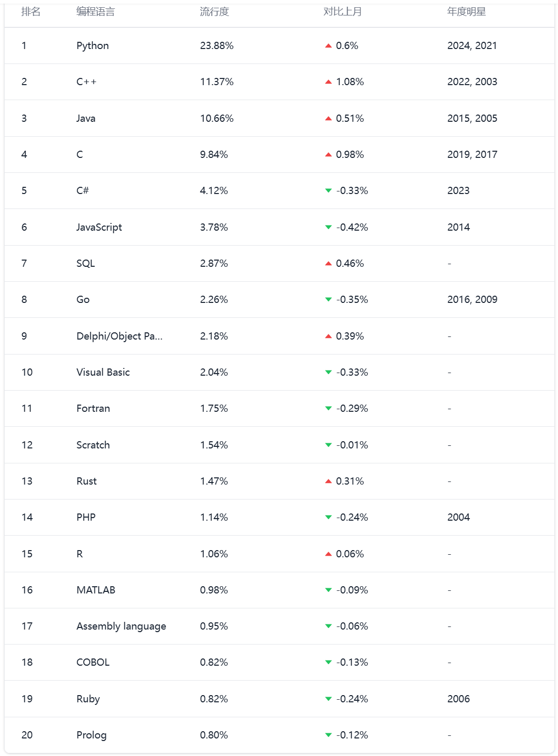Click the red up arrow in Rust row
558x756 pixels.
pyautogui.click(x=328, y=481)
